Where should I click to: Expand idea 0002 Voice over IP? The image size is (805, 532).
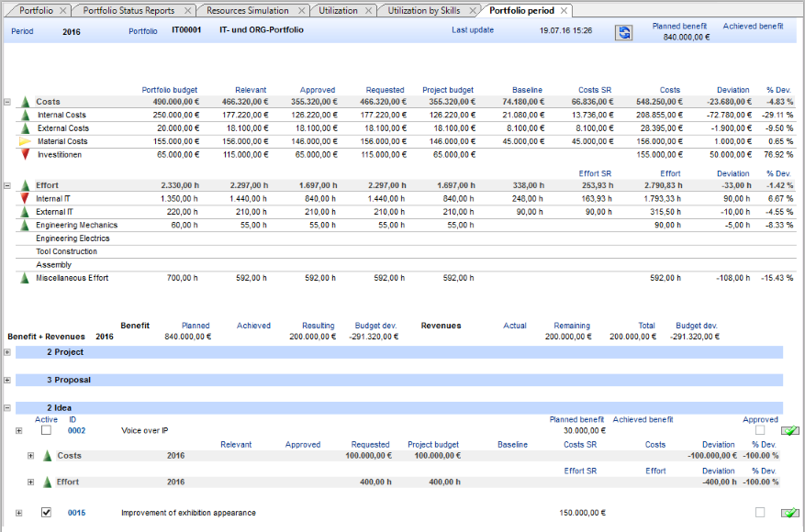[19, 430]
